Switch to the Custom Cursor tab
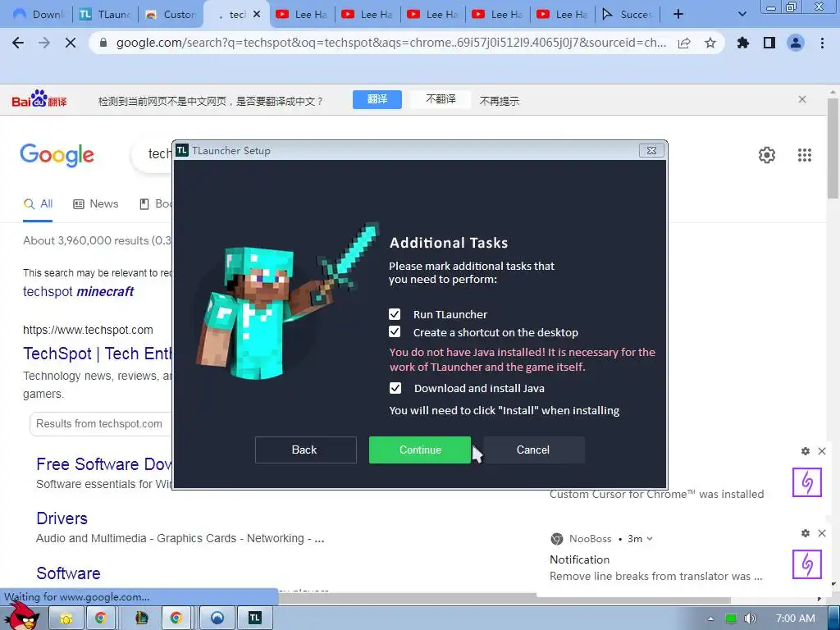 [171, 15]
